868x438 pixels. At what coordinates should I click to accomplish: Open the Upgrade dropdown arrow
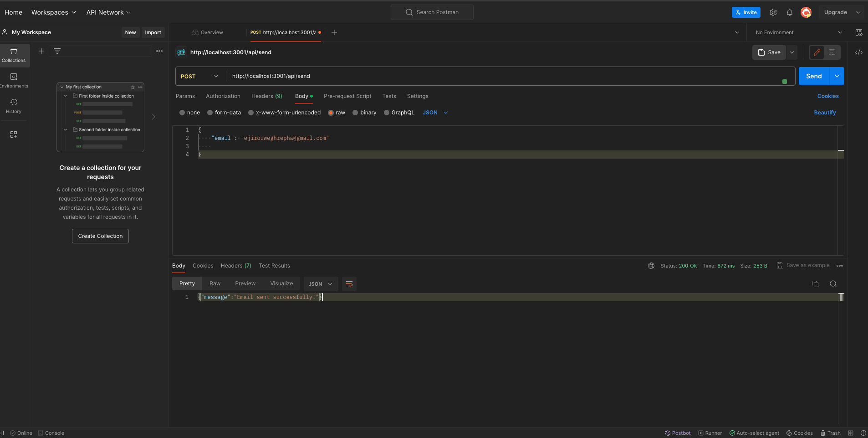click(x=858, y=12)
